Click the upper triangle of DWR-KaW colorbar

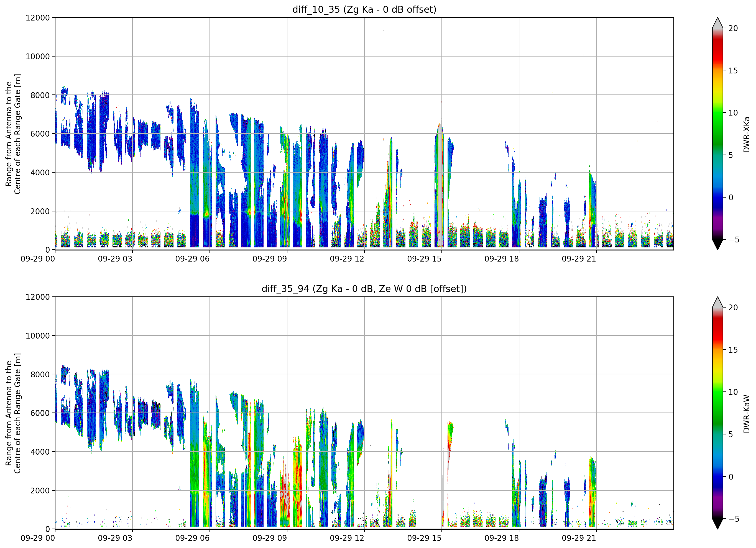(717, 302)
